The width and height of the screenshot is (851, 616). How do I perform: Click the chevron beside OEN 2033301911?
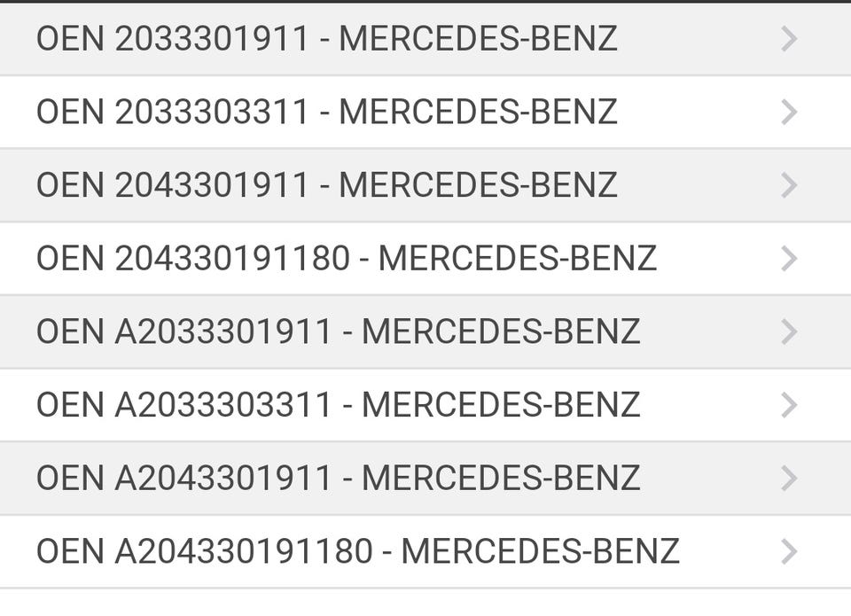coord(789,39)
